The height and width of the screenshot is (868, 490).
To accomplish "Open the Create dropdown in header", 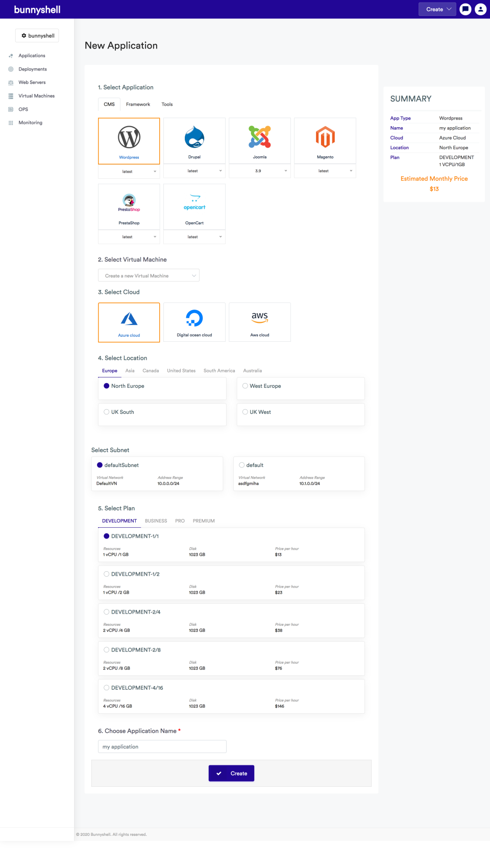I will (x=437, y=9).
